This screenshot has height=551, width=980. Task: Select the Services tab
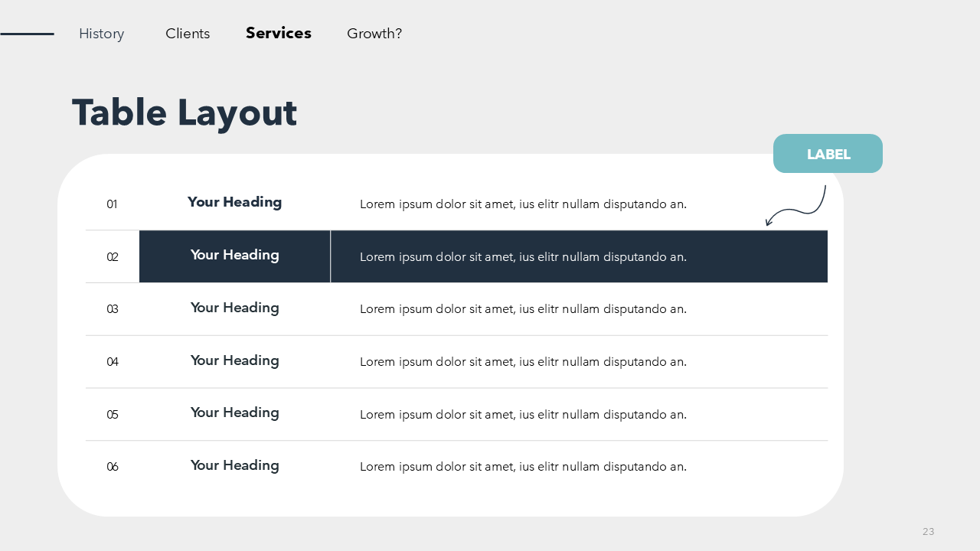point(279,34)
